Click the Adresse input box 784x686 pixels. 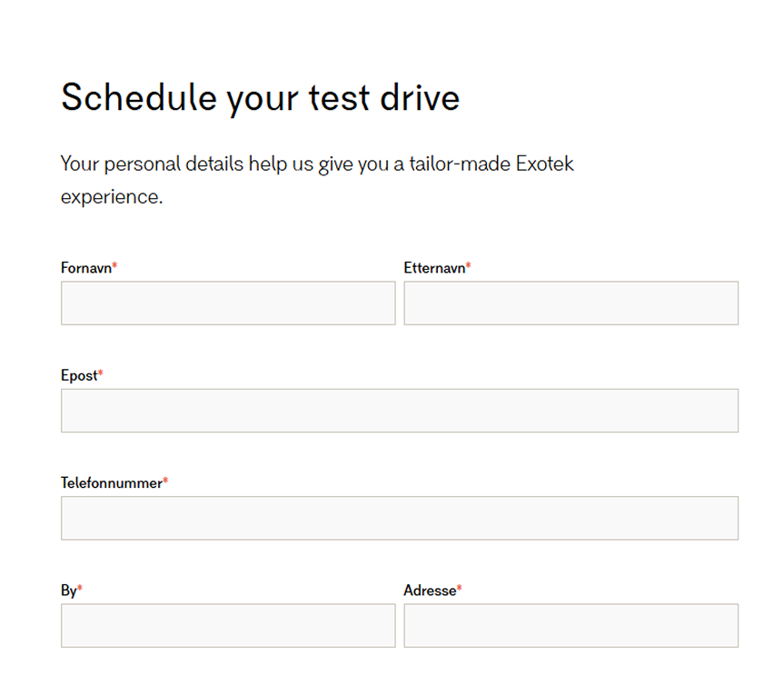(x=571, y=626)
